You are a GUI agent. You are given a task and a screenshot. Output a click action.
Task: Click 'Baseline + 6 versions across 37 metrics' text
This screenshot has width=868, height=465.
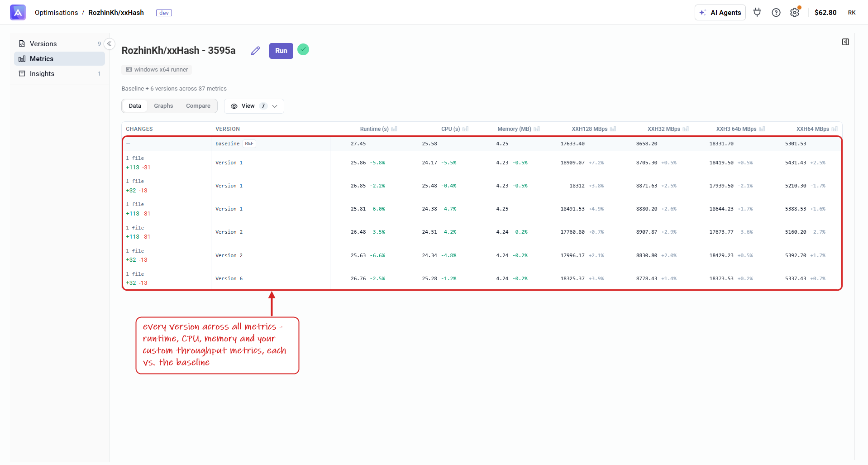174,89
